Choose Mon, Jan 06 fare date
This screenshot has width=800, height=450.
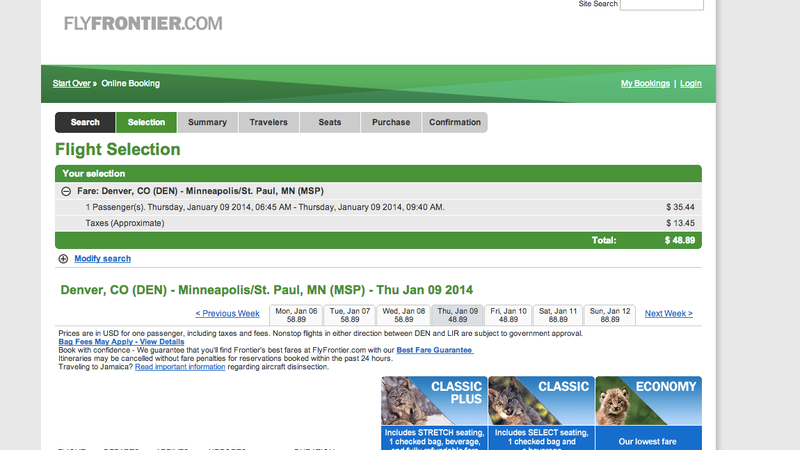tap(296, 315)
